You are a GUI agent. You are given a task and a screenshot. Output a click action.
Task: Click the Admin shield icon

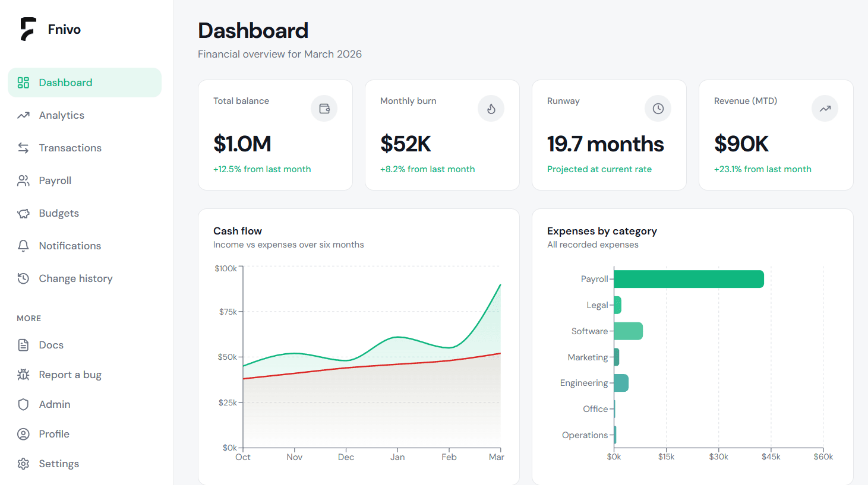pos(23,404)
